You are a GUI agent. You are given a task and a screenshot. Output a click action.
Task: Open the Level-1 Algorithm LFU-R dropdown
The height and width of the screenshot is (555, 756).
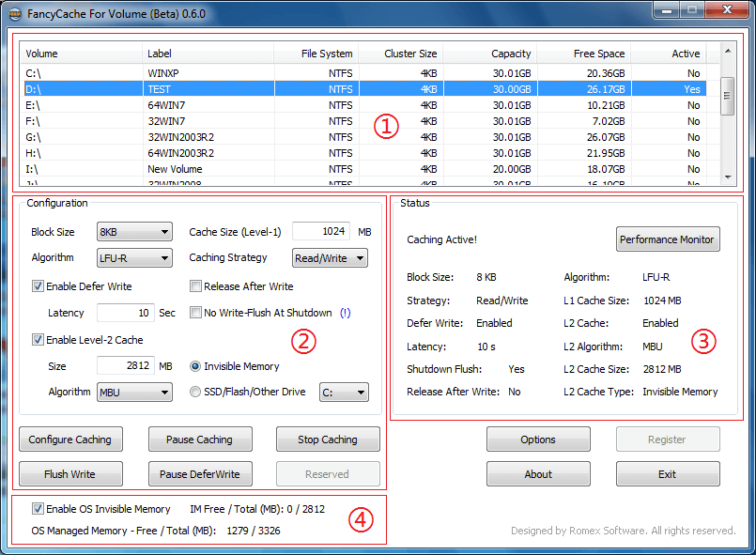click(x=134, y=258)
